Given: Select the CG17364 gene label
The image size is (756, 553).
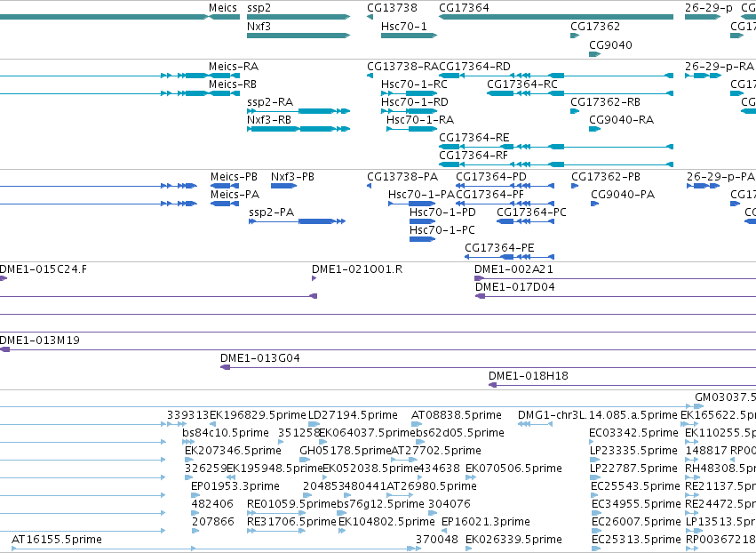Looking at the screenshot, I should 464,8.
